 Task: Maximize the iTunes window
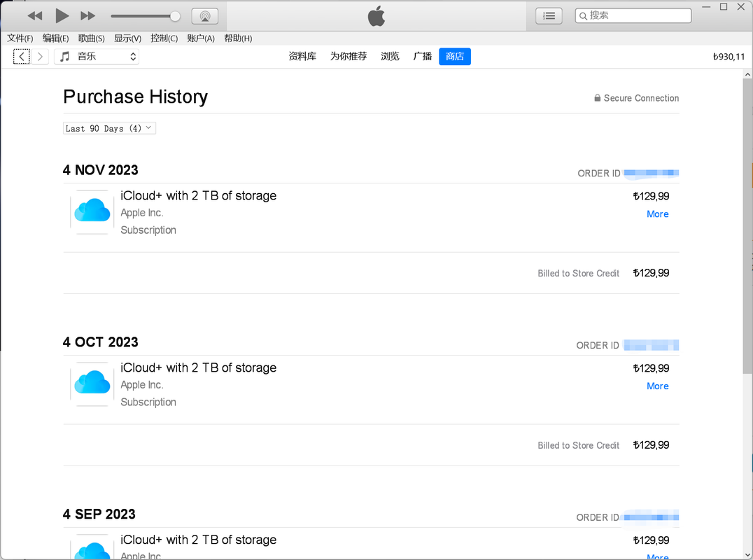point(724,7)
